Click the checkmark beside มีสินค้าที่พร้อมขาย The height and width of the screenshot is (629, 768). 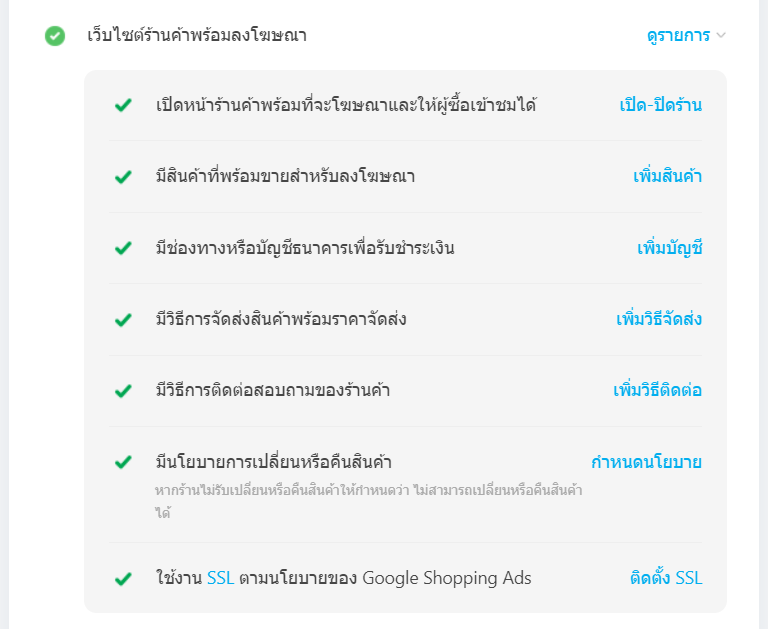[123, 177]
